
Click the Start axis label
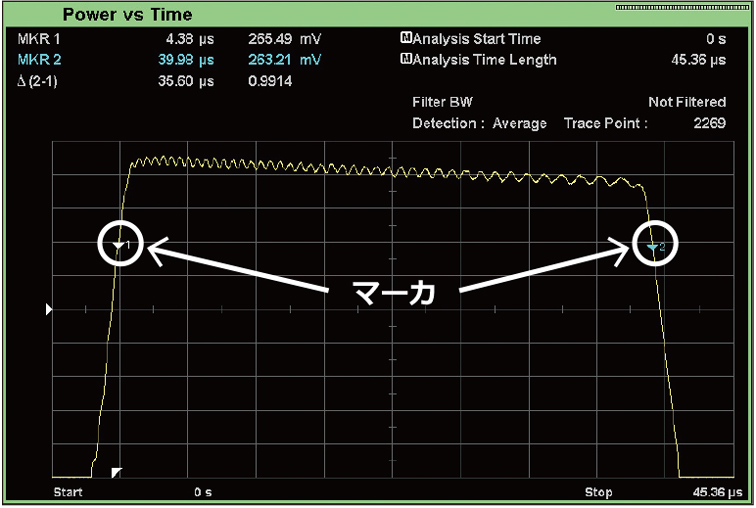[x=68, y=492]
